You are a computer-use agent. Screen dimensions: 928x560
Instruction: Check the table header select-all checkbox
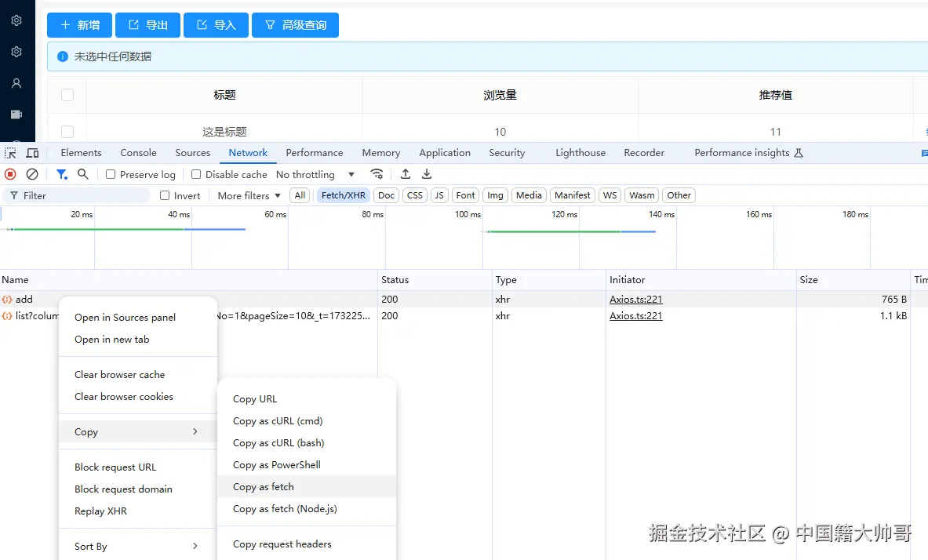[67, 95]
